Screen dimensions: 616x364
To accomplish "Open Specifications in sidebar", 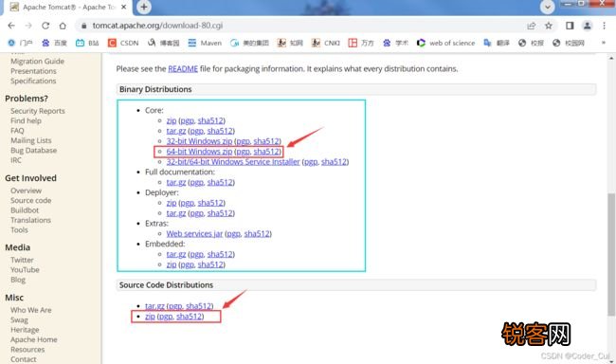I will coord(33,81).
